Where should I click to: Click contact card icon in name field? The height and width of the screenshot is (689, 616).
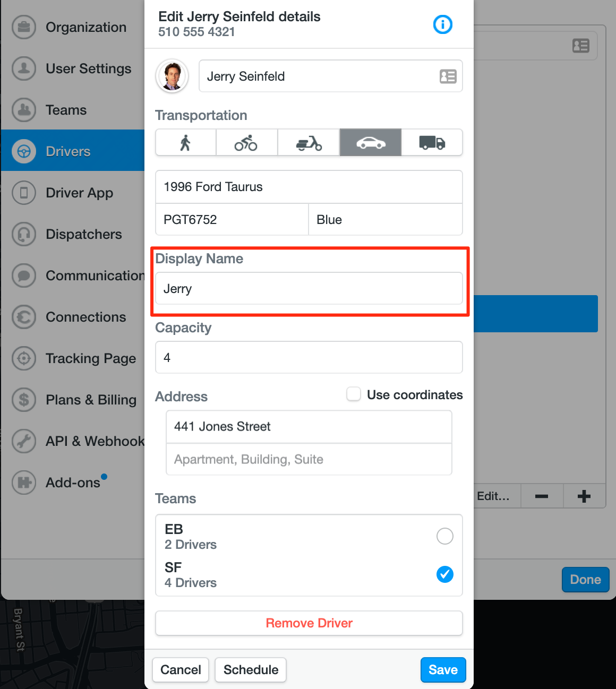click(448, 76)
